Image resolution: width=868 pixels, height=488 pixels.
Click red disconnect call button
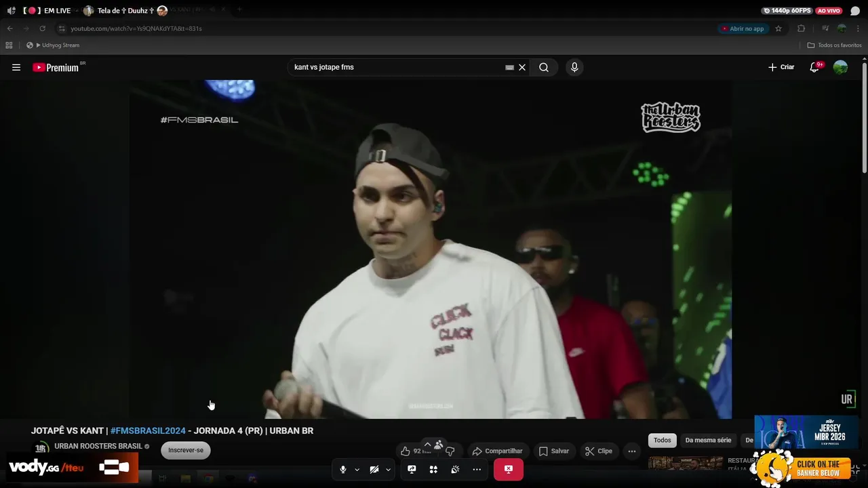pyautogui.click(x=509, y=469)
